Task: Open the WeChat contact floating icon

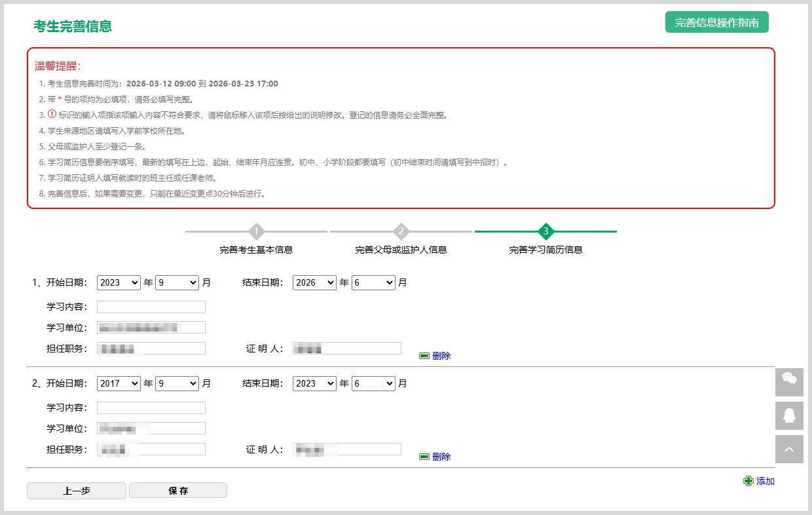Action: (789, 382)
